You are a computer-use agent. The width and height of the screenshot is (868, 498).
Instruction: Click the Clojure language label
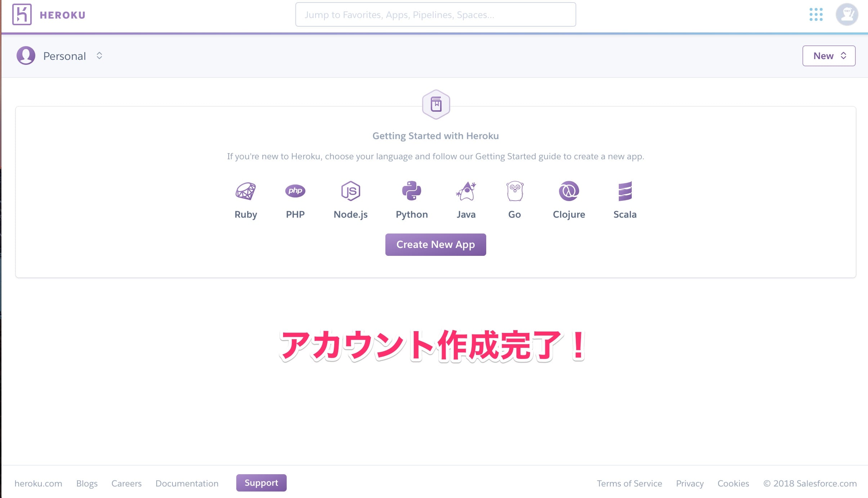(x=569, y=214)
